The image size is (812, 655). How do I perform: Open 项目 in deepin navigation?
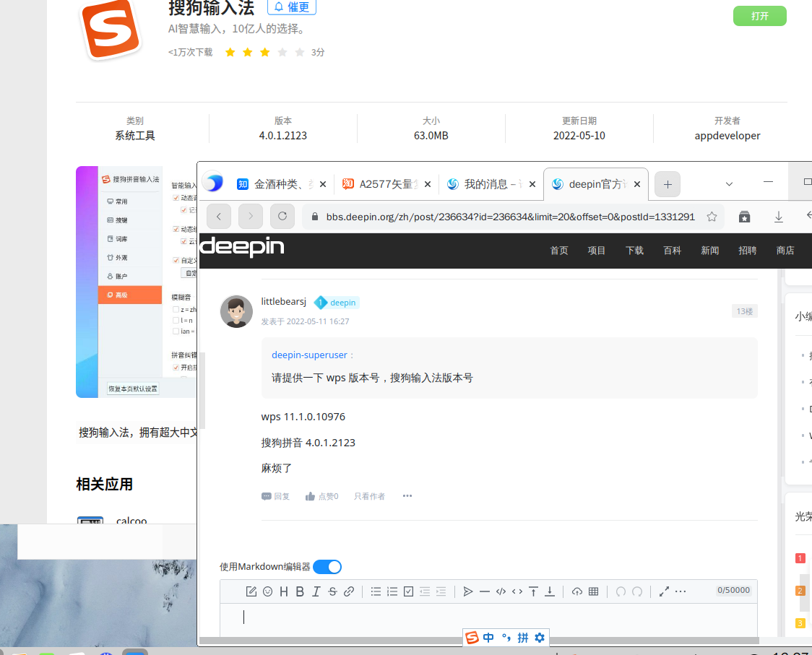[x=597, y=251]
